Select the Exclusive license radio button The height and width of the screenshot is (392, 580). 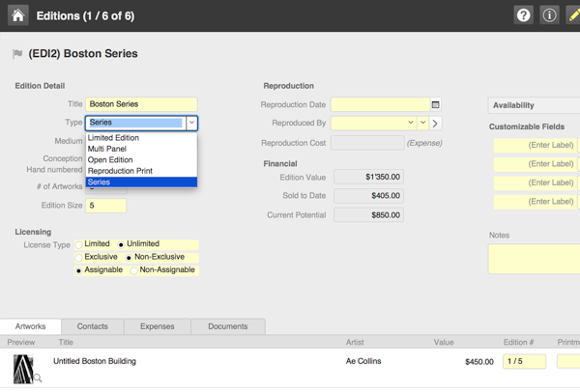point(80,258)
